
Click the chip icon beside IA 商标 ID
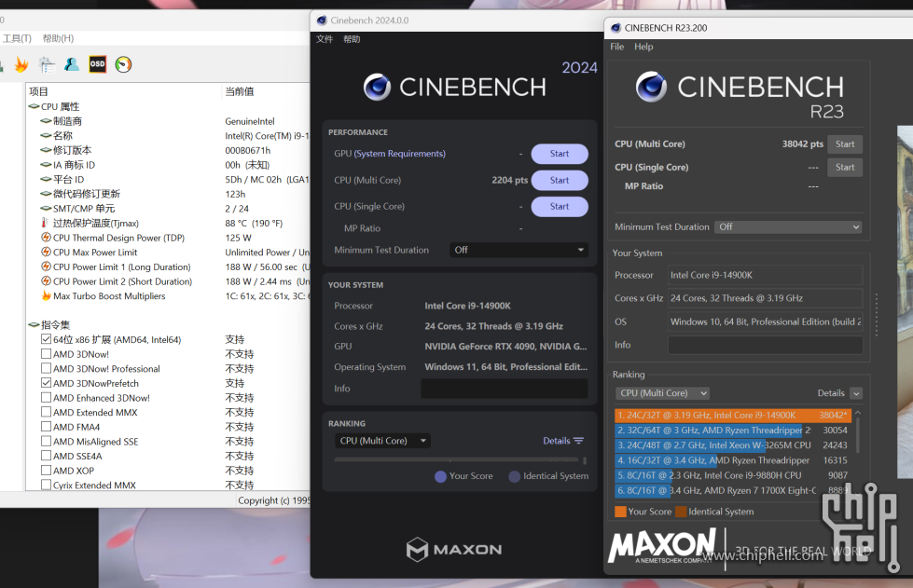click(46, 165)
